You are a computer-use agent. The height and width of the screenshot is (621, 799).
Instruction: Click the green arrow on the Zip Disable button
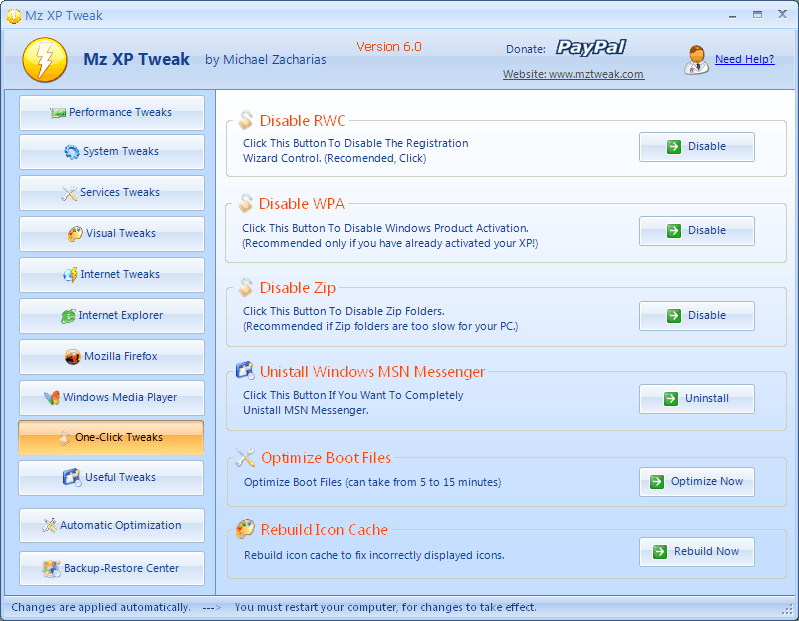tap(674, 316)
